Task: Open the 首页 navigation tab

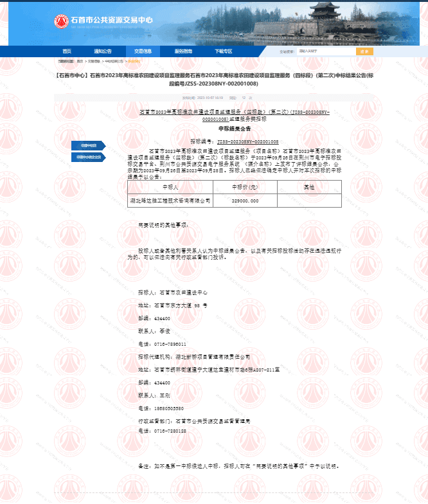Action: click(x=67, y=51)
